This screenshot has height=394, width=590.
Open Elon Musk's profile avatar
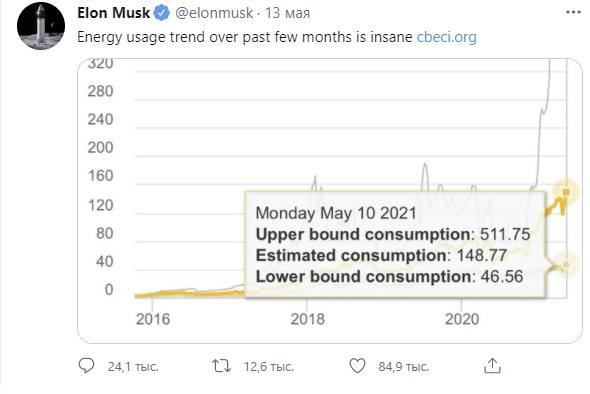pos(41,26)
